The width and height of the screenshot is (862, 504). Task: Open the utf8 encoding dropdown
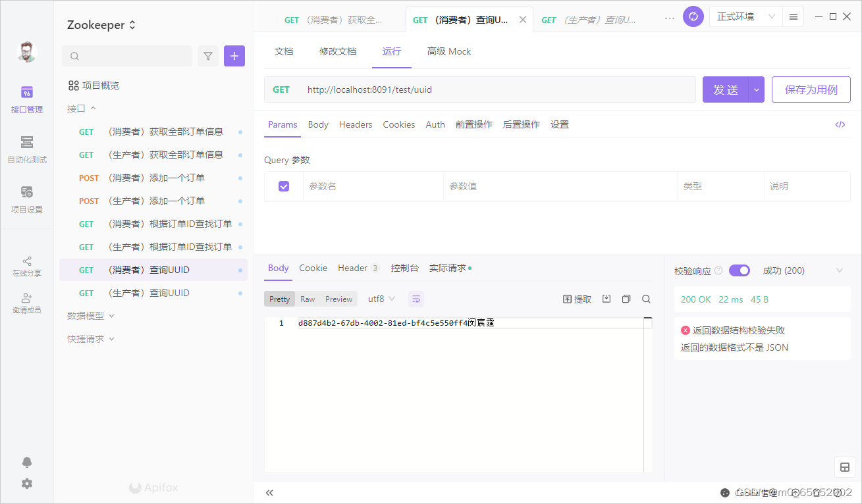pyautogui.click(x=381, y=299)
